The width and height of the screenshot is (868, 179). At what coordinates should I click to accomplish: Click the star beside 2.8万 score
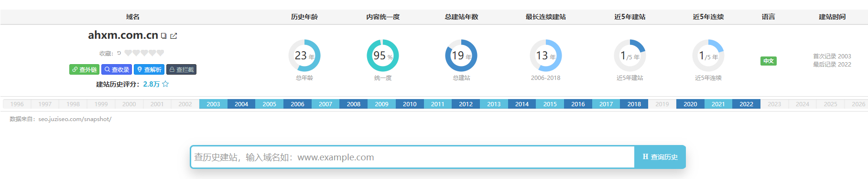(165, 84)
